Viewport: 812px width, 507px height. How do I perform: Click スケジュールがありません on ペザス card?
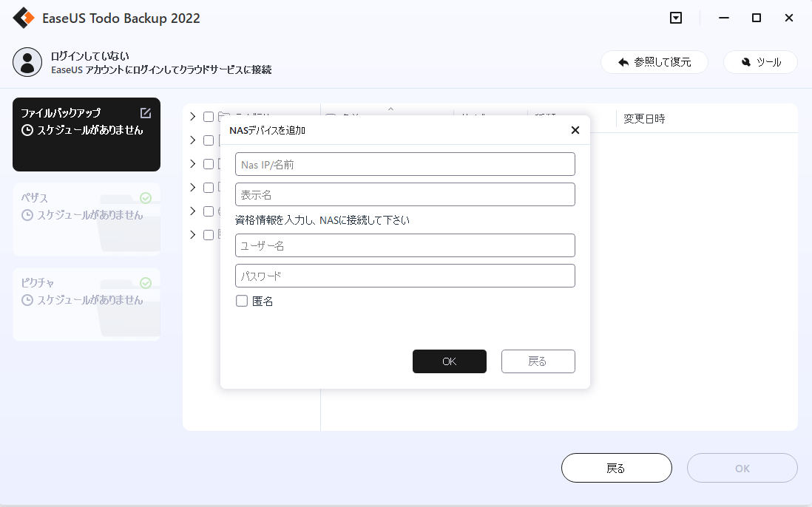click(x=89, y=215)
